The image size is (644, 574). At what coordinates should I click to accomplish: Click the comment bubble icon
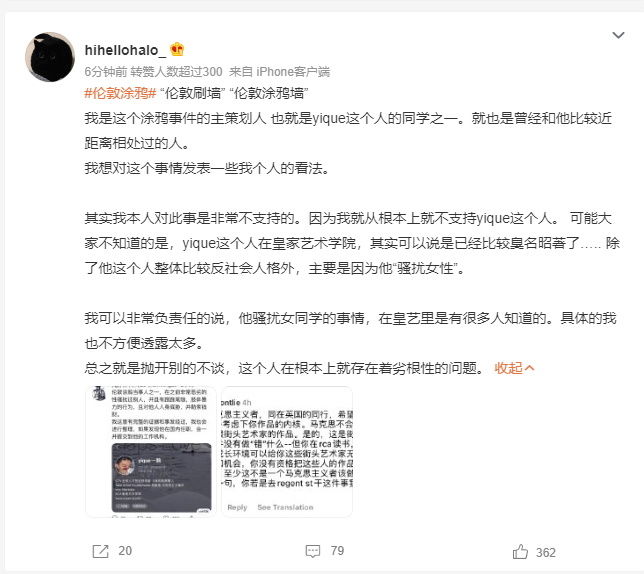pyautogui.click(x=313, y=551)
